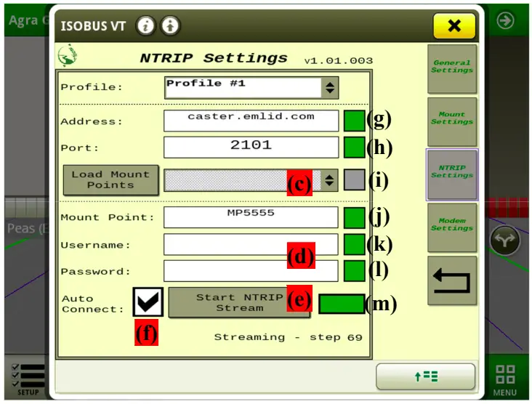Open the Mount Settings tab

tap(452, 122)
